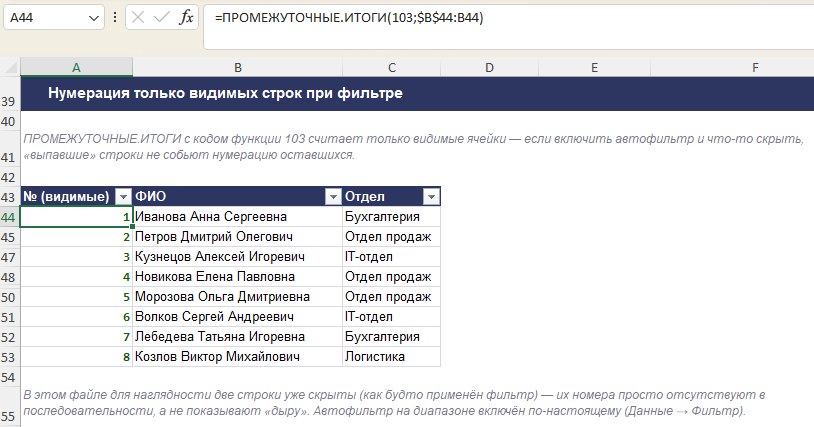This screenshot has height=427, width=814.
Task: Click 'Бухгалтерия' in Иванова's row
Action: (x=391, y=217)
